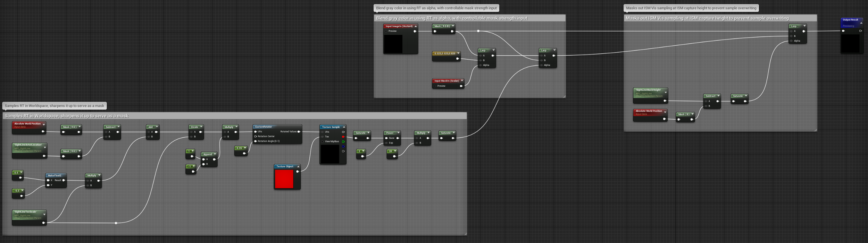This screenshot has height=243, width=868.
Task: Select the CustomRotator node title
Action: [264, 127]
